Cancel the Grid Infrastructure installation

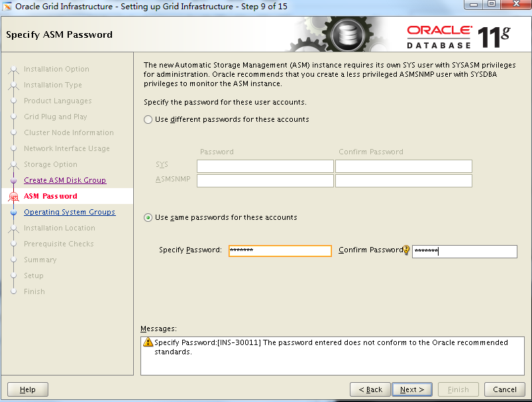tap(505, 389)
